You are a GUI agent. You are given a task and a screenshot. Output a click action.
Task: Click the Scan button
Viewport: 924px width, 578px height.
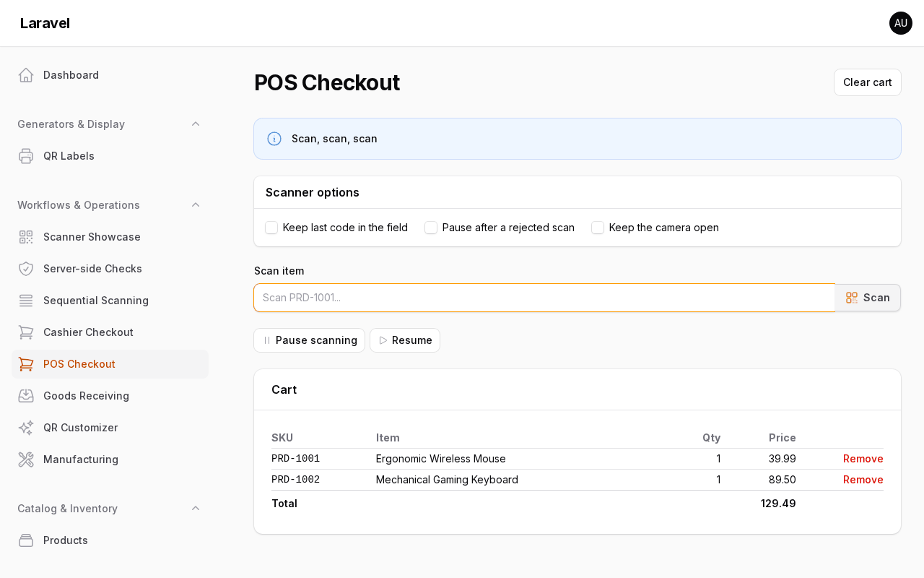pos(868,298)
